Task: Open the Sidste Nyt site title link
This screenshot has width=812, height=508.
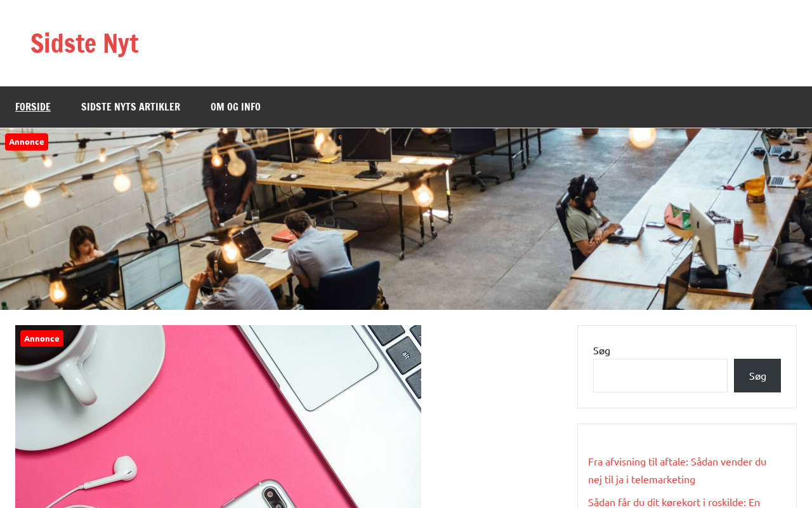Action: pyautogui.click(x=84, y=43)
